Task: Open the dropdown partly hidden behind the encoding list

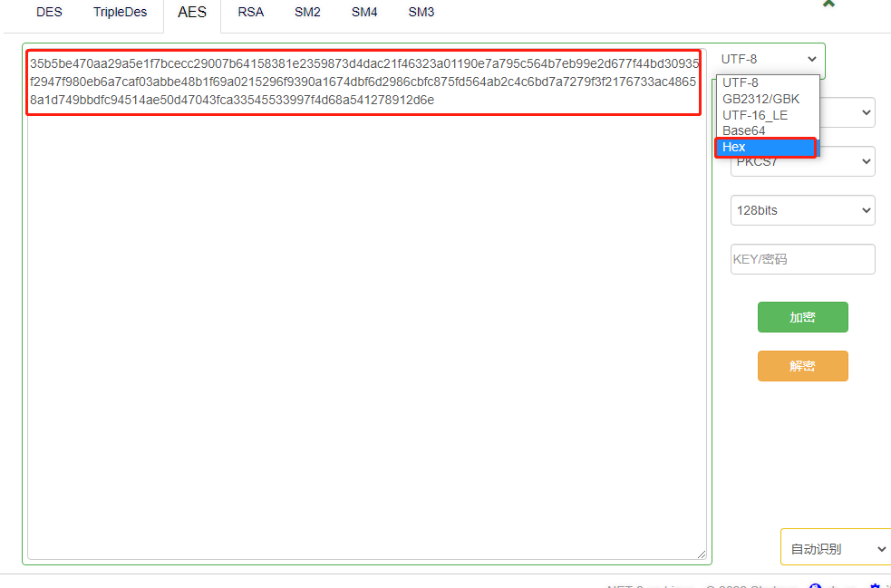Action: (x=847, y=112)
